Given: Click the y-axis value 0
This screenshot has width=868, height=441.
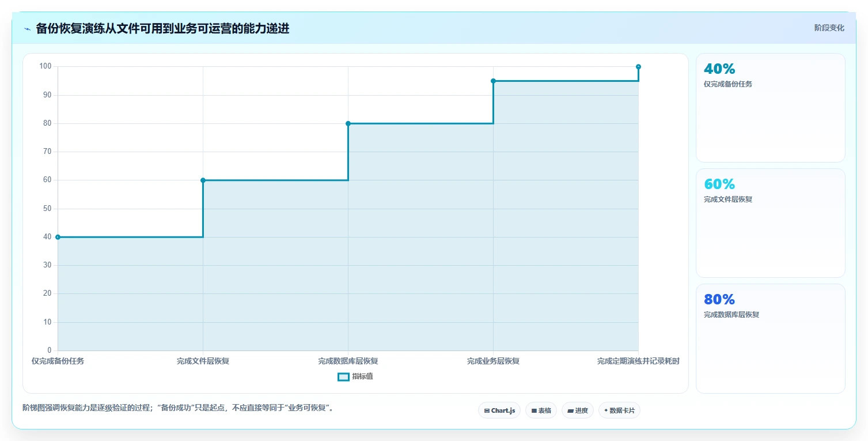Looking at the screenshot, I should 50,350.
